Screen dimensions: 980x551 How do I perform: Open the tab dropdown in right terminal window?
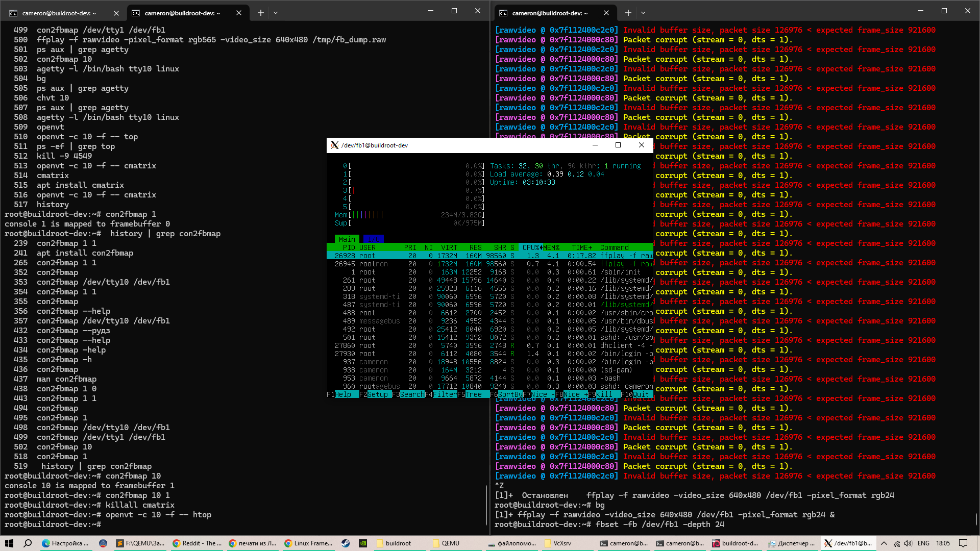(x=643, y=13)
